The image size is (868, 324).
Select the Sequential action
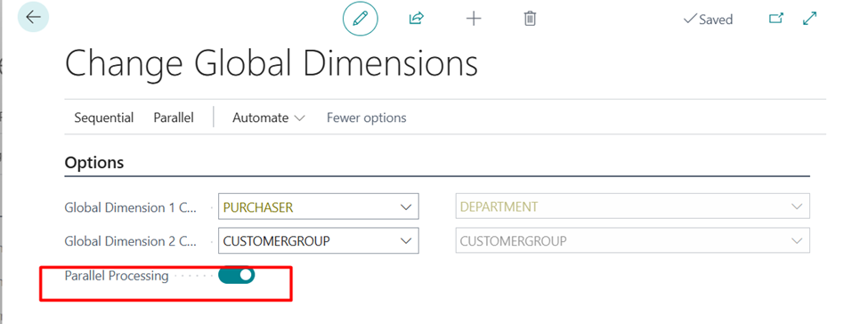[x=104, y=118]
